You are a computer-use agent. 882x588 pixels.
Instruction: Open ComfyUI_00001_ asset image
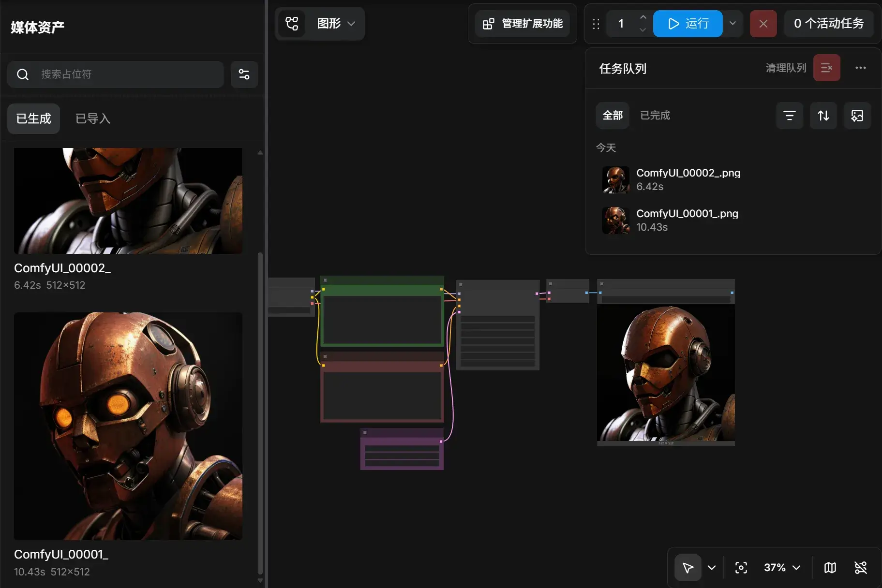point(128,426)
